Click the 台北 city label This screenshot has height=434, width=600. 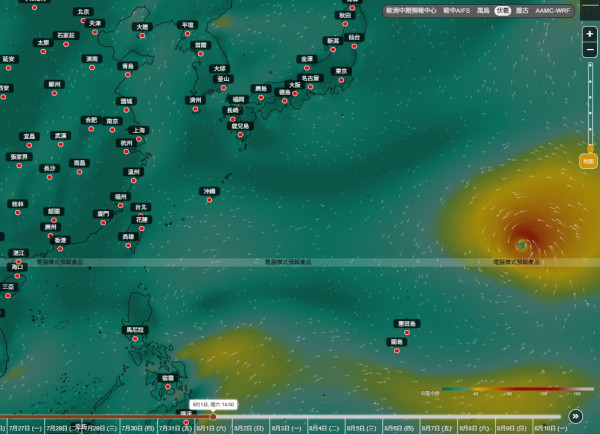141,207
